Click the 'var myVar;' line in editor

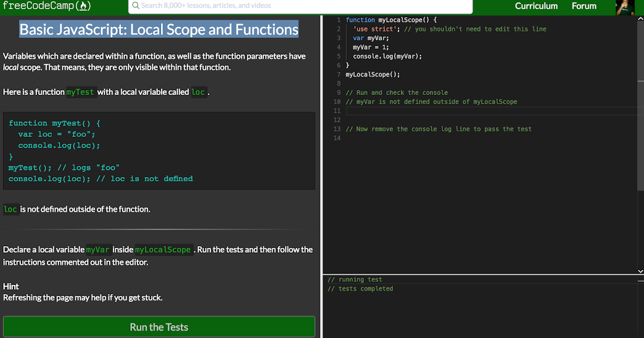[x=371, y=38]
